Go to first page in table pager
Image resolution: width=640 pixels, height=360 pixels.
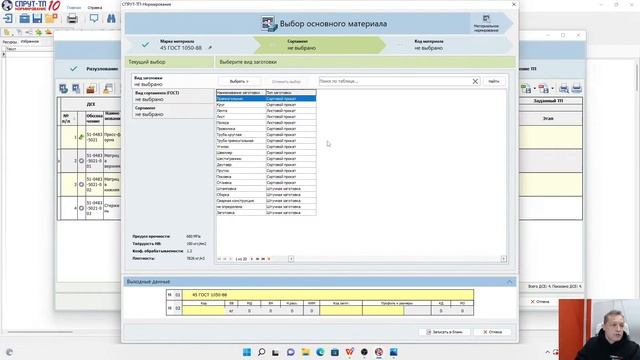219,259
